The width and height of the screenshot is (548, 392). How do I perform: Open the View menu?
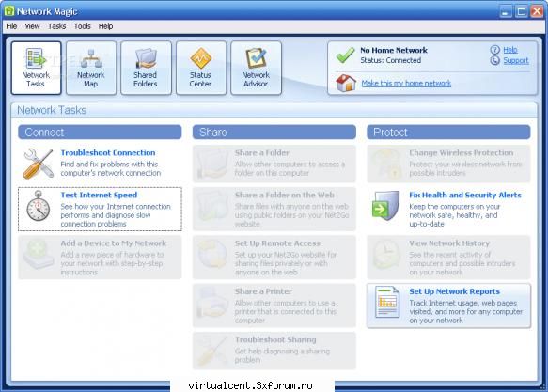tap(32, 26)
